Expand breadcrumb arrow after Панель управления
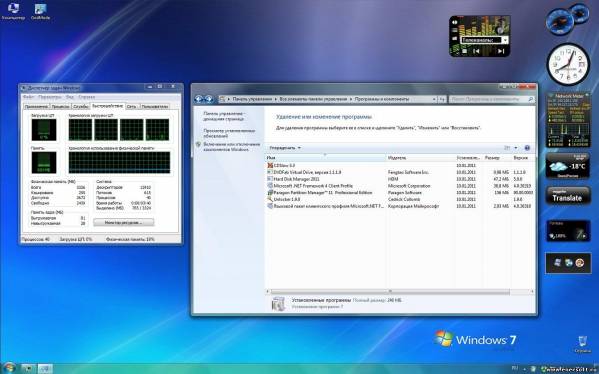 pos(275,99)
